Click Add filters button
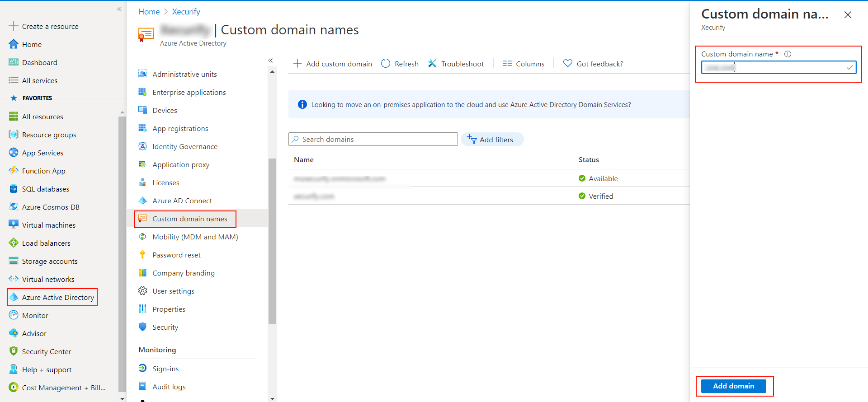The width and height of the screenshot is (868, 402). [x=492, y=140]
